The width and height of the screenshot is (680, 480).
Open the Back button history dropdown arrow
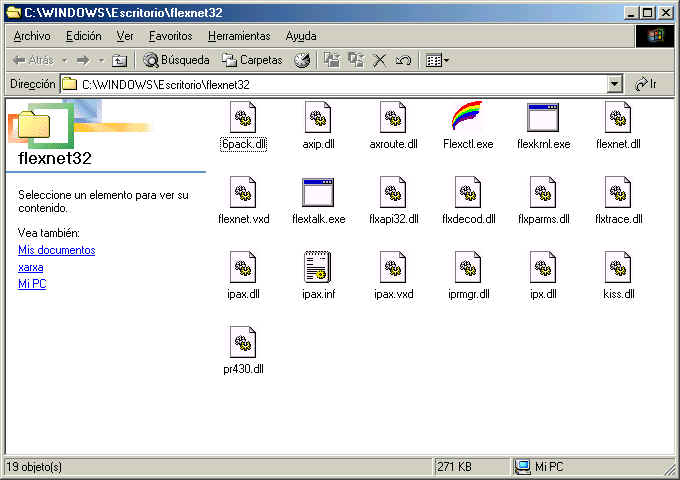64,60
